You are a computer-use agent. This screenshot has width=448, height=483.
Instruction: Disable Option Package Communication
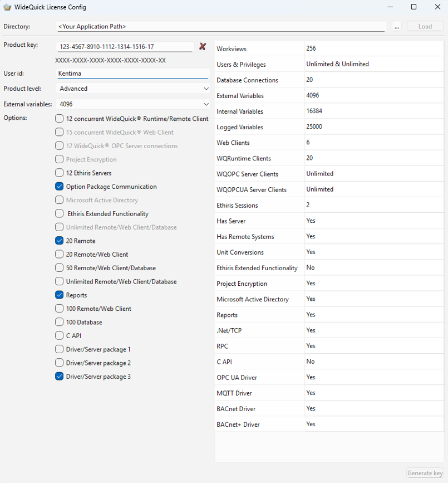[x=59, y=187]
